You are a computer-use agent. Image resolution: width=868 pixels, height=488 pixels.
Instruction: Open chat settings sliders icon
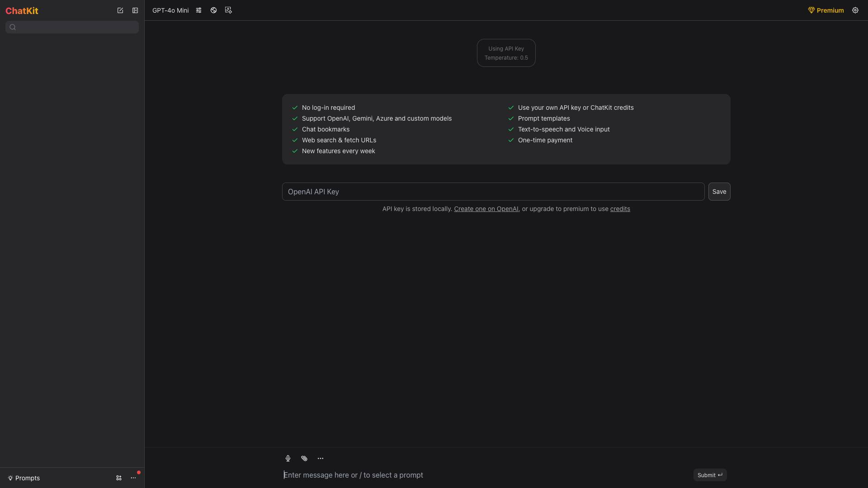198,10
